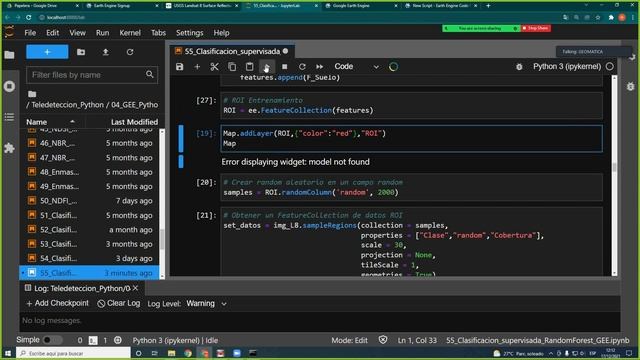Open the Windows Start button
This screenshot has width=640, height=360.
pyautogui.click(x=8, y=353)
